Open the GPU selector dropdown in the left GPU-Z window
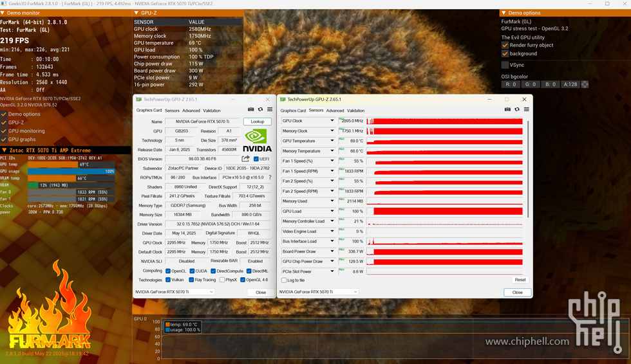Screen dimensions: 631x364 (x=174, y=292)
